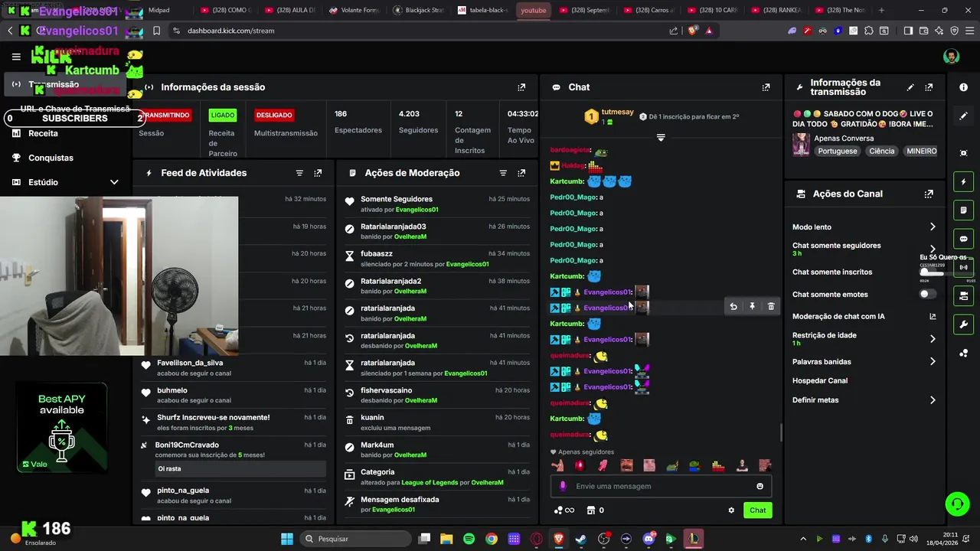Viewport: 980px width, 551px height.
Task: Open Windows Start menu
Action: (287, 539)
